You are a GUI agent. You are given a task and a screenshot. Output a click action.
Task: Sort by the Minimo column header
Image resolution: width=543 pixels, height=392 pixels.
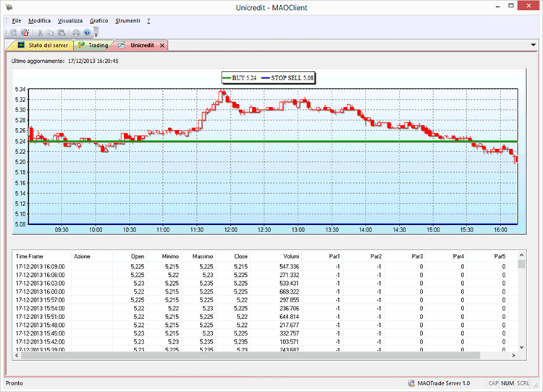(164, 256)
